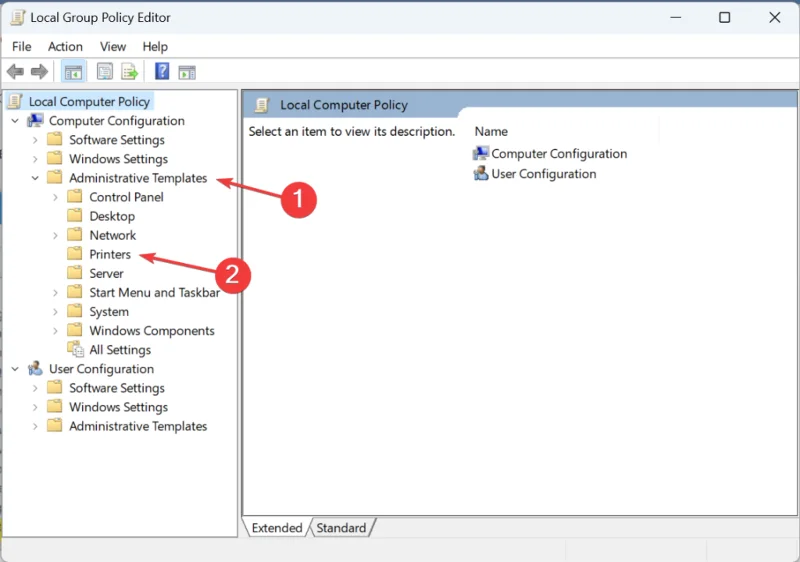Expand the Windows Components folder chevron

point(55,331)
